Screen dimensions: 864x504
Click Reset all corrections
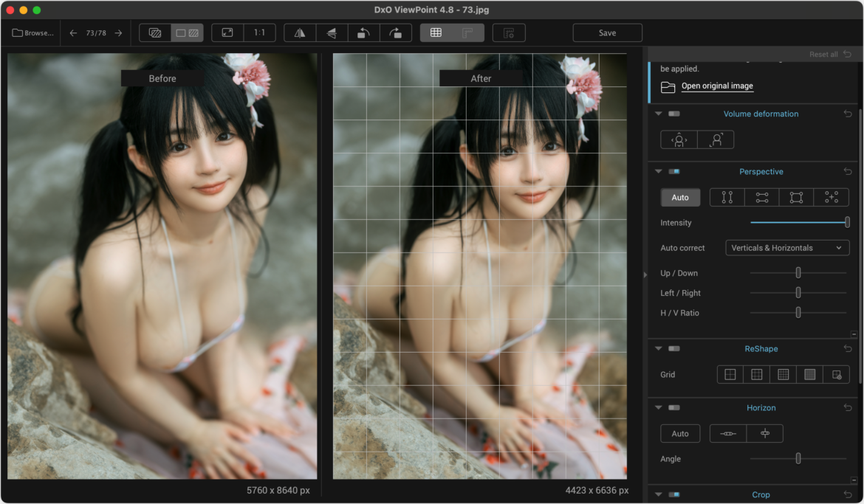pos(830,54)
